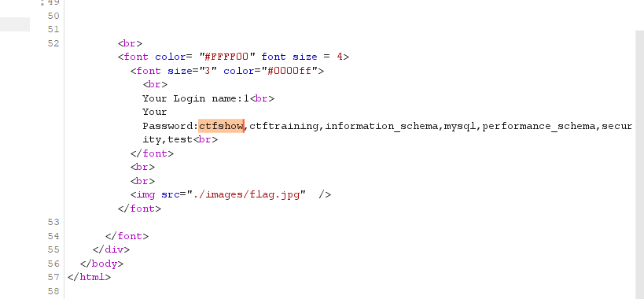Screen dimensions: 644x299
Task: Click the closing html tag
Action: click(89, 277)
